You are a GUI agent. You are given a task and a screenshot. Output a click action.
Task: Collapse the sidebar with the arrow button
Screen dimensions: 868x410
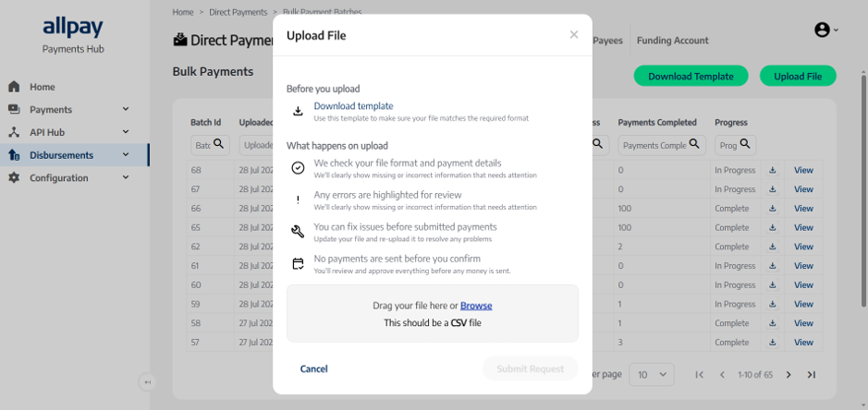(x=147, y=382)
